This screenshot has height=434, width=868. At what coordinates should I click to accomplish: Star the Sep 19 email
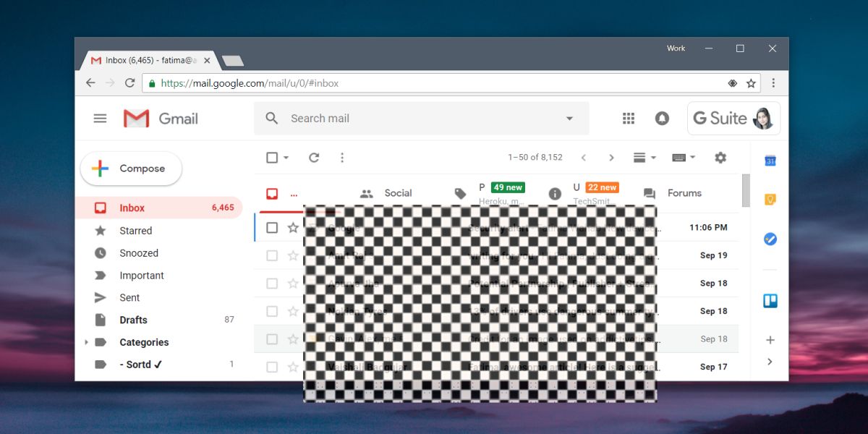tap(293, 255)
